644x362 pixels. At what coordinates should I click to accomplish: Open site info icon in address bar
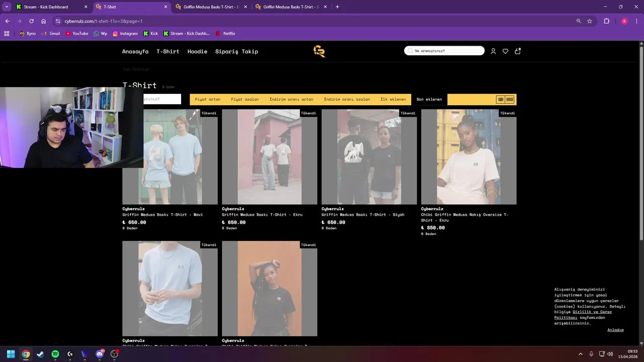[x=58, y=21]
